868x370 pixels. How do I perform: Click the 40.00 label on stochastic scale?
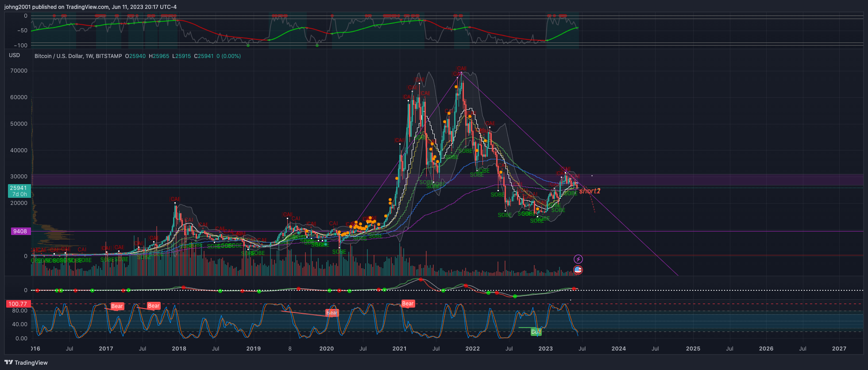[20, 324]
